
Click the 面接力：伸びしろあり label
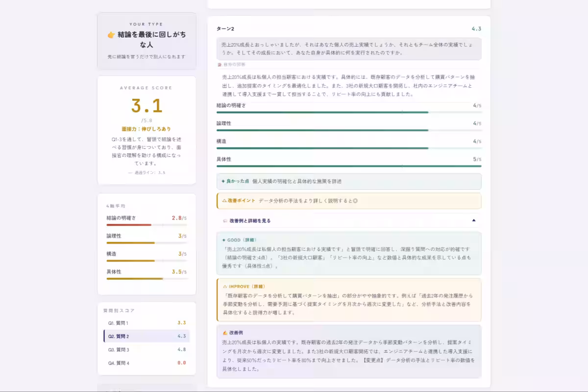tap(147, 129)
